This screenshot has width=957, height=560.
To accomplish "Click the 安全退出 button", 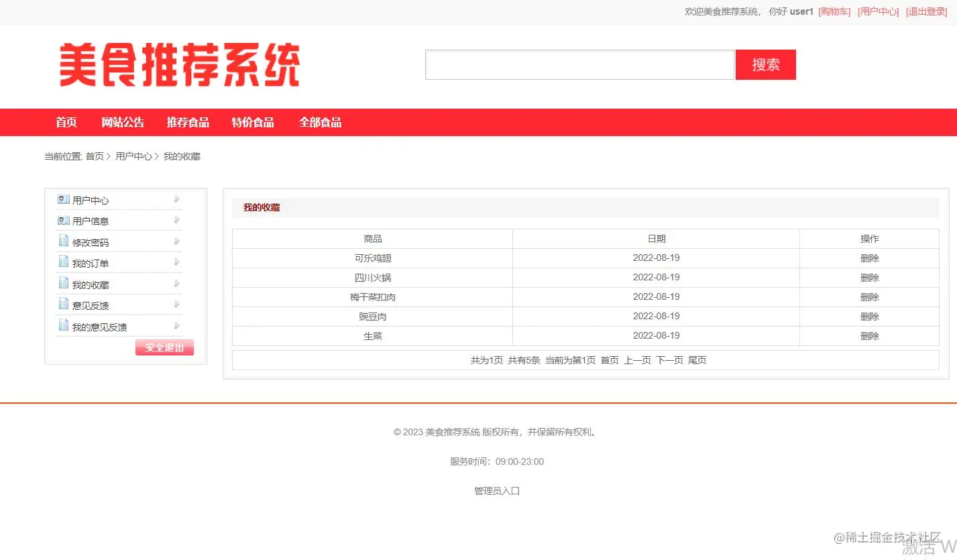I will (x=164, y=347).
